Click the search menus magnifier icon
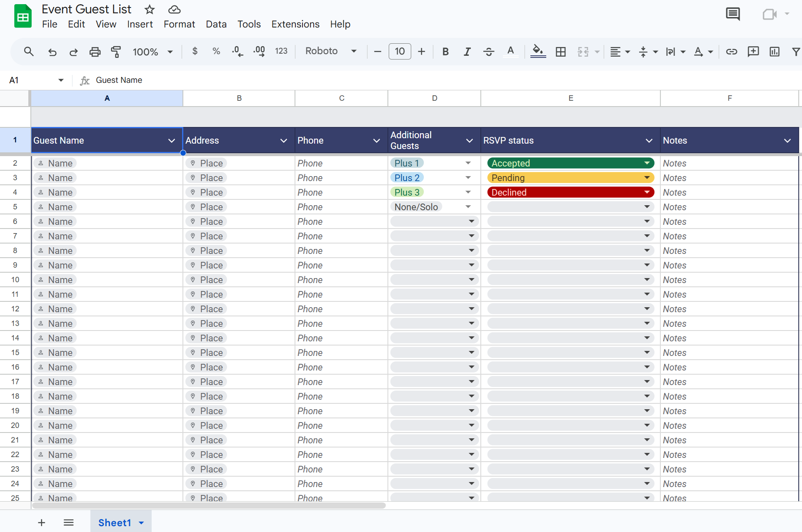This screenshot has width=802, height=532. click(28, 52)
